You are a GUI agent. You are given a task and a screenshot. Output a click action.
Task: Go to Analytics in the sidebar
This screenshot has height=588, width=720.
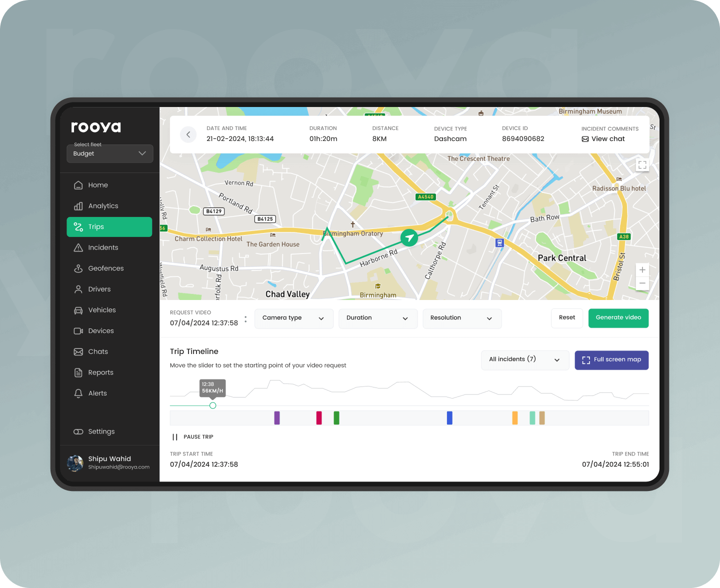[103, 206]
